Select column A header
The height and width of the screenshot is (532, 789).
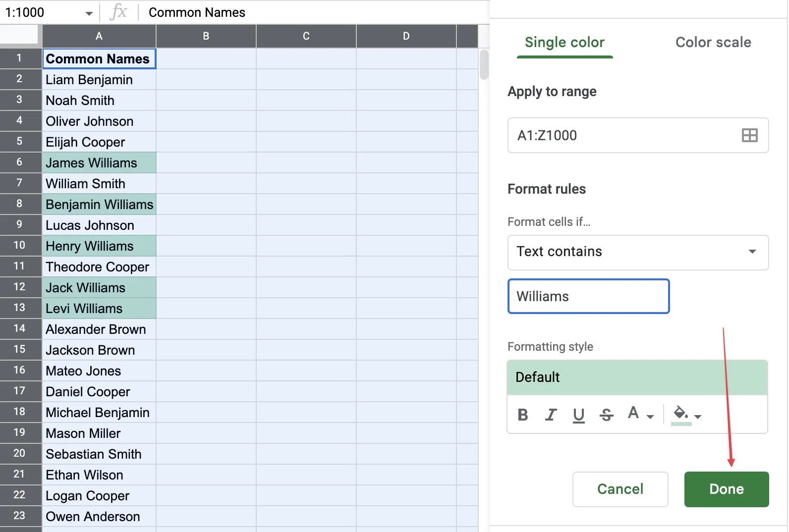(99, 36)
